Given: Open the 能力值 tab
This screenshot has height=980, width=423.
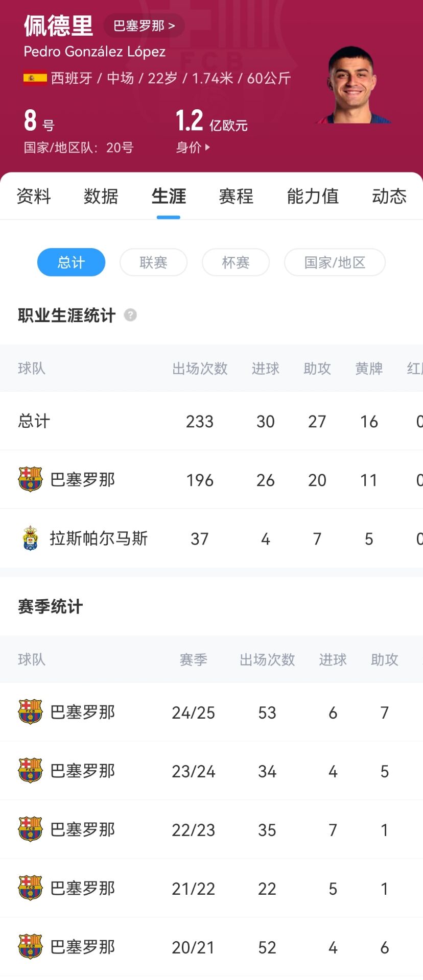Looking at the screenshot, I should click(313, 196).
